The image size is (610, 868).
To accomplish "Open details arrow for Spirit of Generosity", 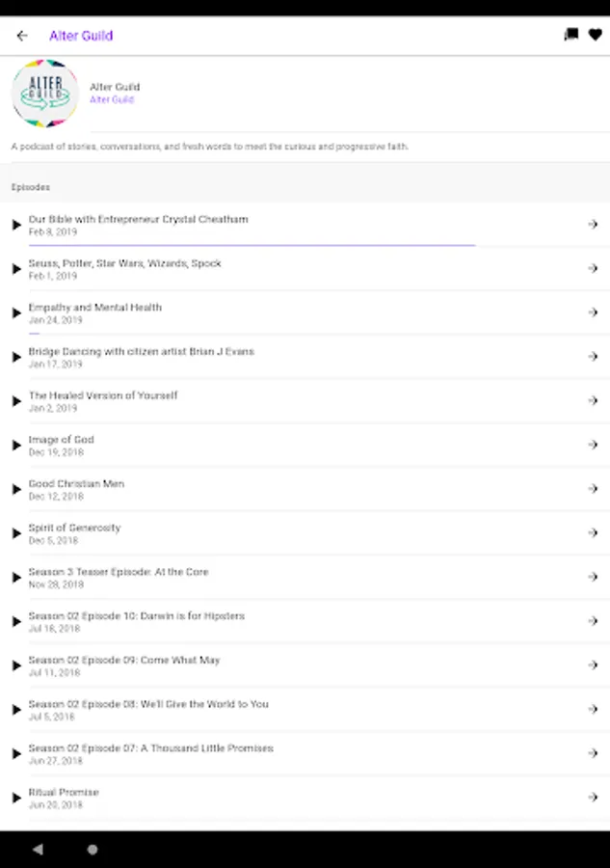I will (593, 533).
